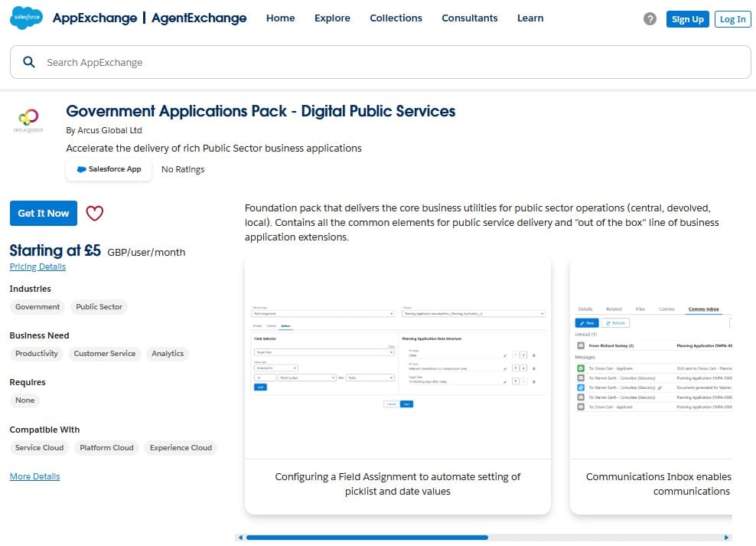The height and width of the screenshot is (546, 756).
Task: Select the Productivity tag
Action: pos(37,354)
